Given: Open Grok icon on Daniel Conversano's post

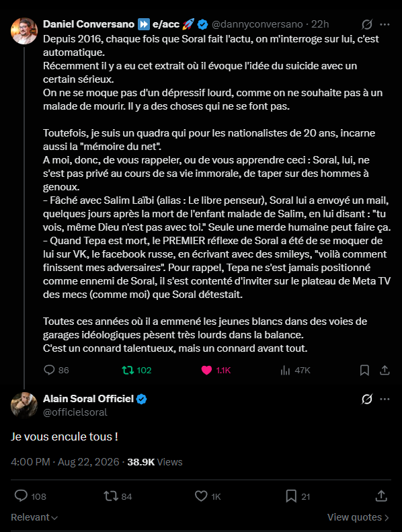Looking at the screenshot, I should coord(367,24).
